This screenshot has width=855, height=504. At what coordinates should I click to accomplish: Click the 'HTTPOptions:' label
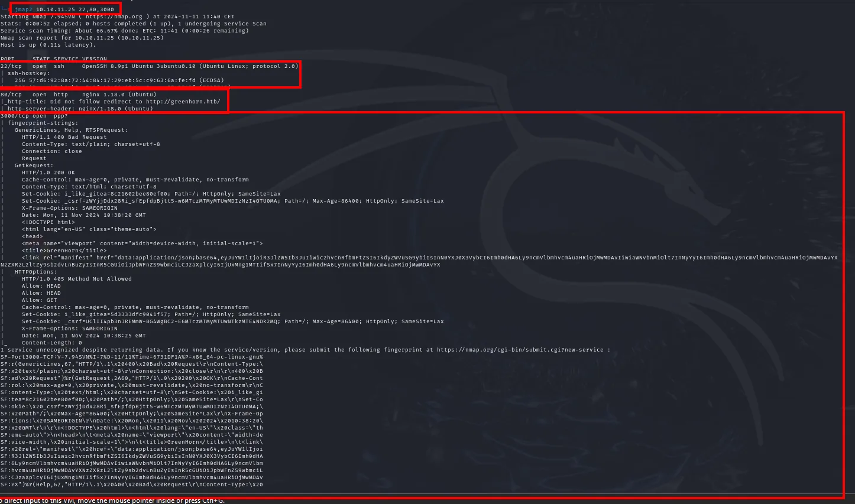36,272
